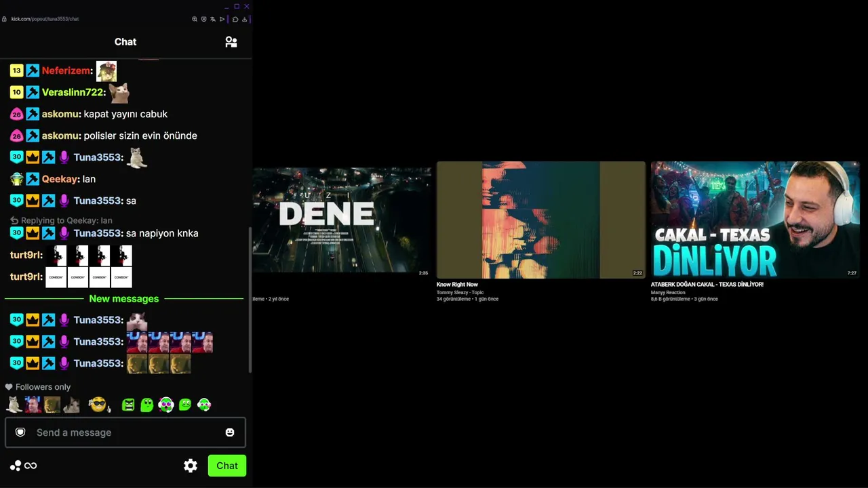Image resolution: width=868 pixels, height=488 pixels.
Task: Insert the white cat quick emote
Action: (14, 405)
